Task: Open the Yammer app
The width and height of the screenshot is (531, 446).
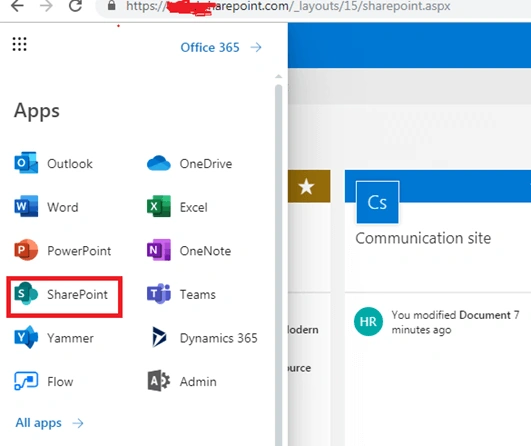Action: point(54,337)
